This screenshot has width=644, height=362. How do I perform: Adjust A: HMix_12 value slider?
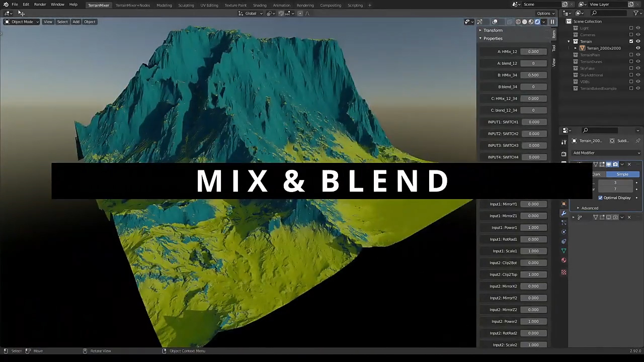click(533, 51)
